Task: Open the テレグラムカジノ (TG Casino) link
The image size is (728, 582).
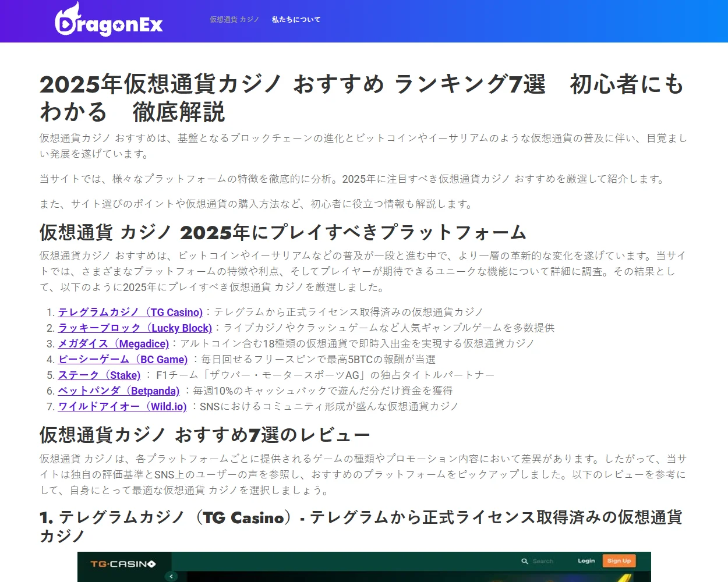Action: click(130, 313)
